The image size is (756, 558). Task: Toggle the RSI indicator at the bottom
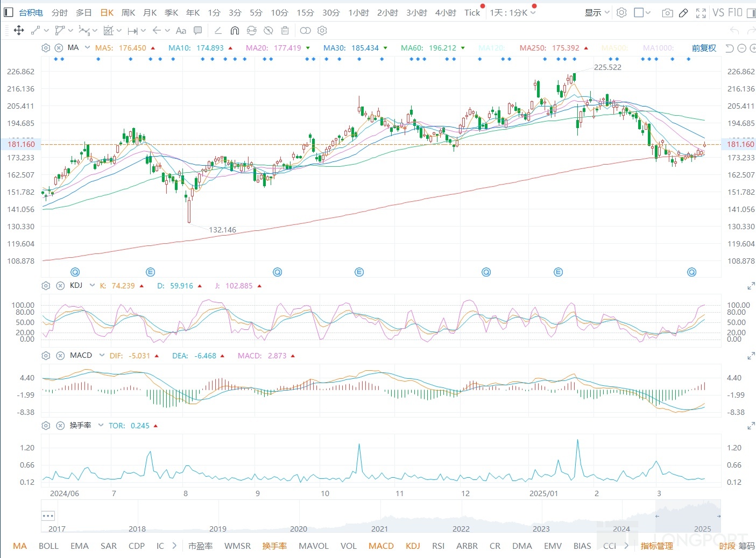point(438,546)
